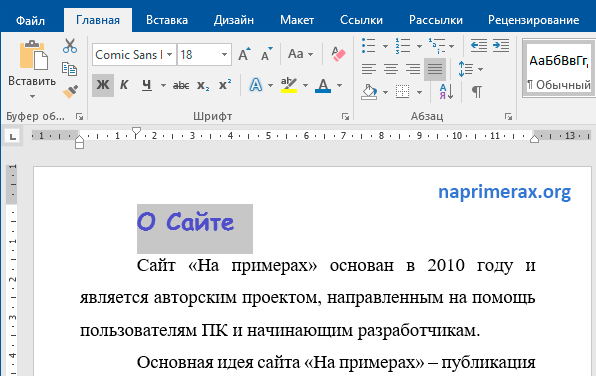
Task: Open the line spacing dropdown arrow
Action: click(480, 69)
